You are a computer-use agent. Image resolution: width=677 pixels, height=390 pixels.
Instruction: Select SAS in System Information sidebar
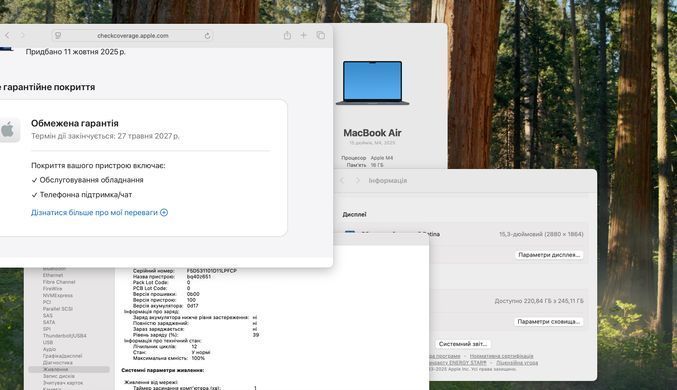(47, 316)
